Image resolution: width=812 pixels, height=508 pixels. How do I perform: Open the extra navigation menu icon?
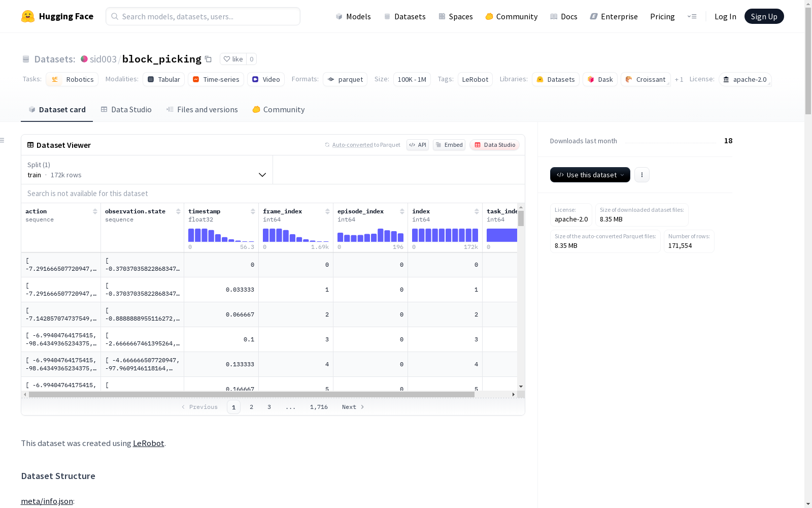pyautogui.click(x=692, y=16)
